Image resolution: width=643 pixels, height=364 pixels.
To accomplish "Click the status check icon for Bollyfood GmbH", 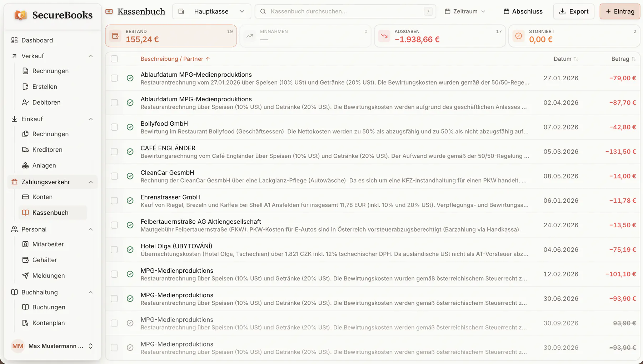I will pyautogui.click(x=130, y=127).
